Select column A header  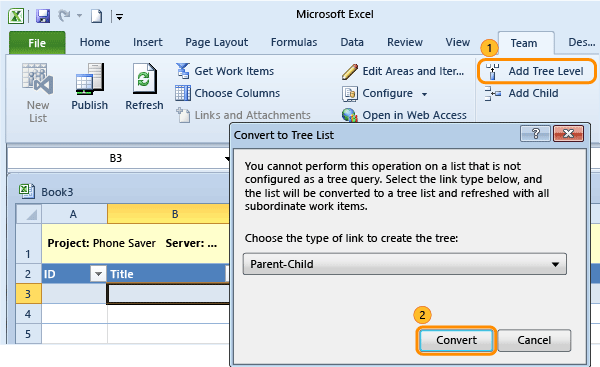[x=74, y=214]
